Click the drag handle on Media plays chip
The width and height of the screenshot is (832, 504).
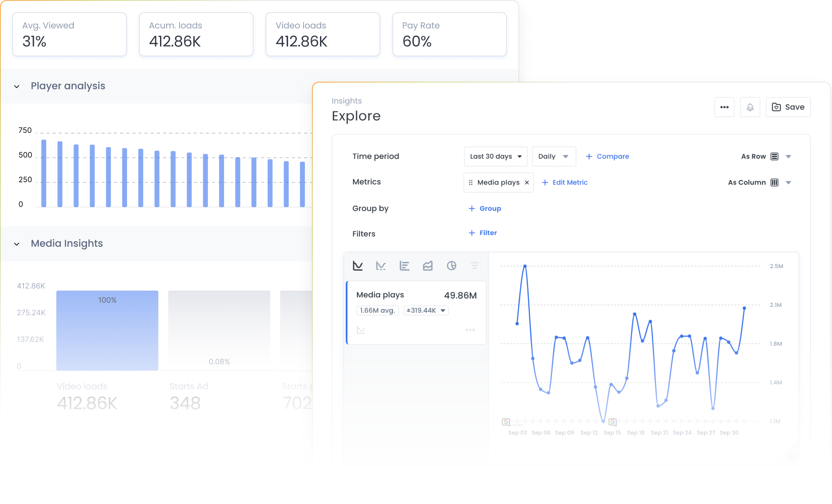pyautogui.click(x=471, y=182)
